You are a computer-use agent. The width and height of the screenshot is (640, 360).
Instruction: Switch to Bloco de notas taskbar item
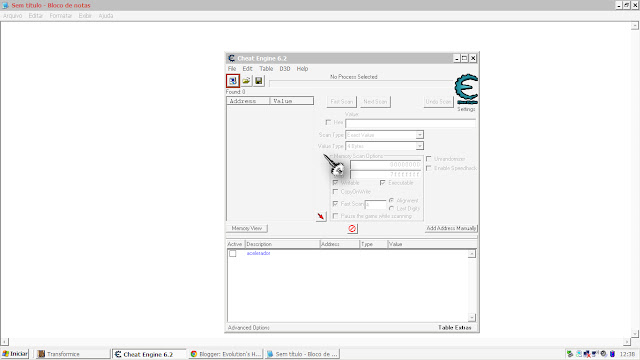[302, 354]
